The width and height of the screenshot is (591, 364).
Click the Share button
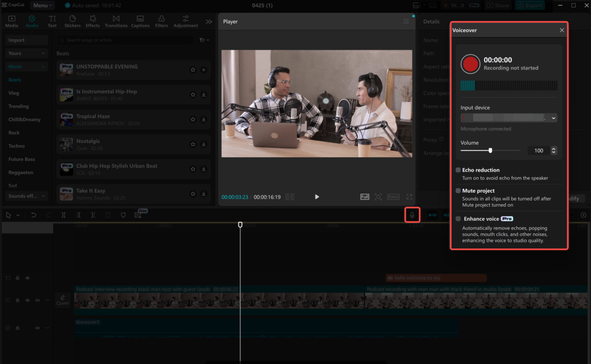tap(498, 5)
